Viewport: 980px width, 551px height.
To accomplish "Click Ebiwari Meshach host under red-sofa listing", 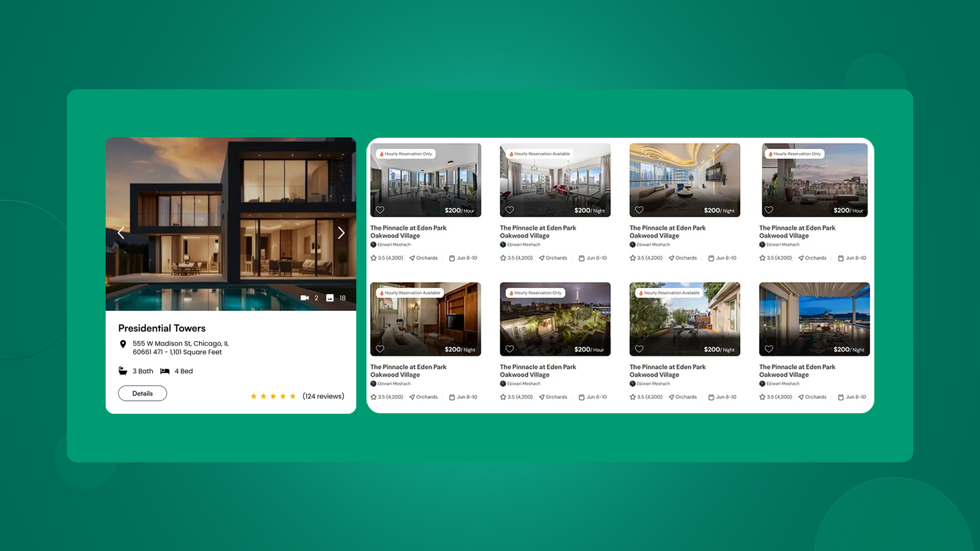I will click(x=524, y=245).
